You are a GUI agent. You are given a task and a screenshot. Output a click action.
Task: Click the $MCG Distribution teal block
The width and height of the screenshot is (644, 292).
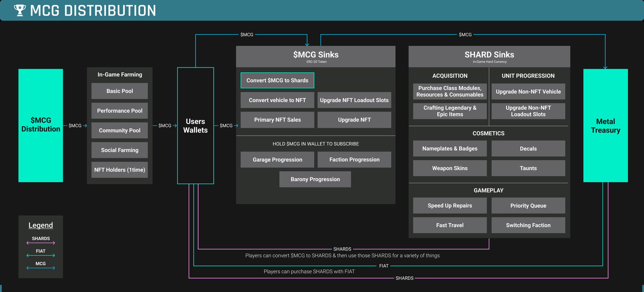click(x=41, y=126)
